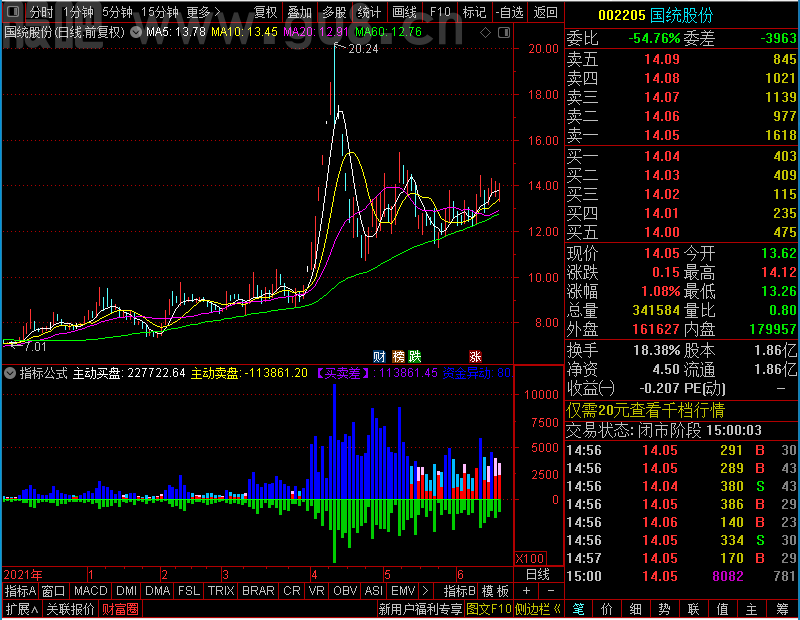Click the 叠加 overlay button
800x620 pixels.
point(299,11)
